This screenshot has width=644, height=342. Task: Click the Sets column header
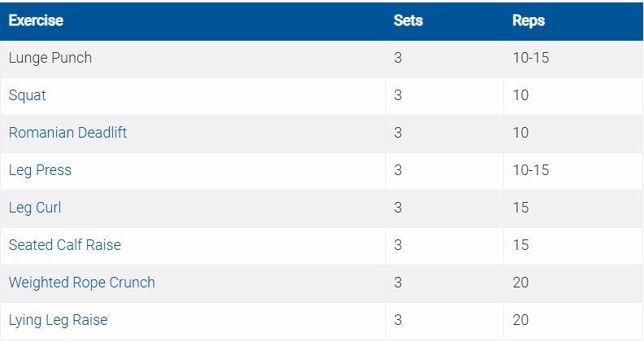[x=408, y=20]
